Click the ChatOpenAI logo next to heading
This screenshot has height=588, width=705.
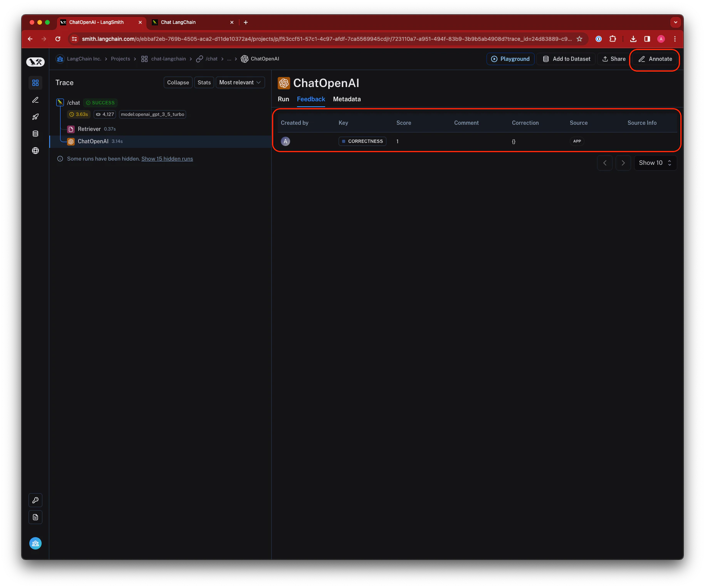(284, 83)
